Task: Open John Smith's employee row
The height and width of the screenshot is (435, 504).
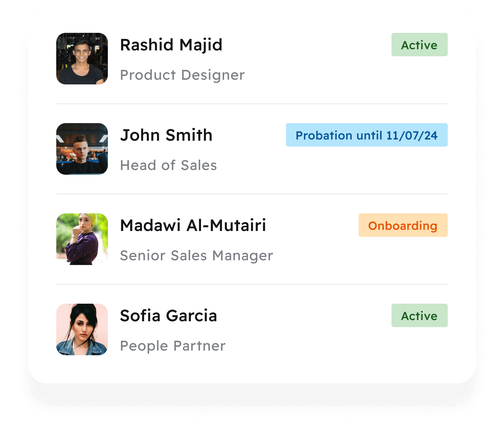Action: 252,149
